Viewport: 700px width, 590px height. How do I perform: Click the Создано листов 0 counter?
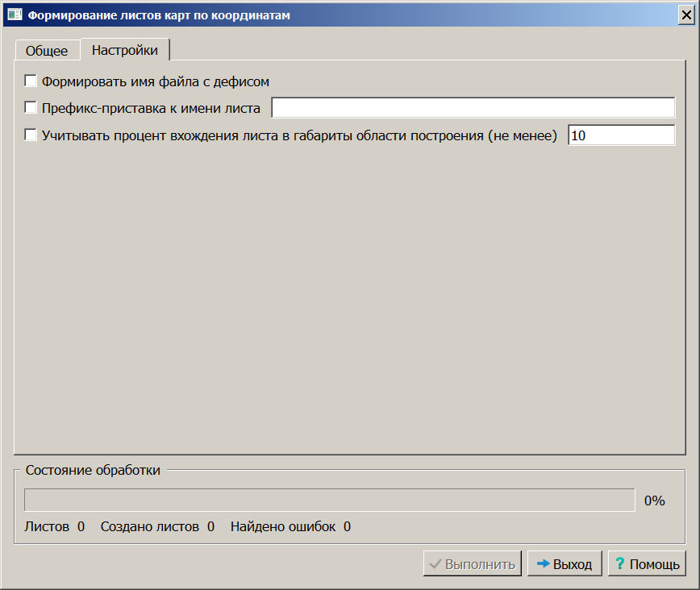pos(157,527)
